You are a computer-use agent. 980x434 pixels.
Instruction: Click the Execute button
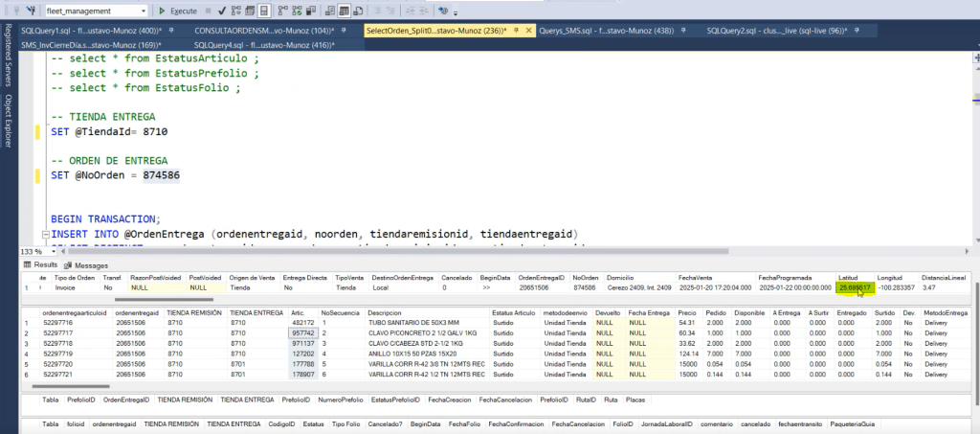point(178,11)
